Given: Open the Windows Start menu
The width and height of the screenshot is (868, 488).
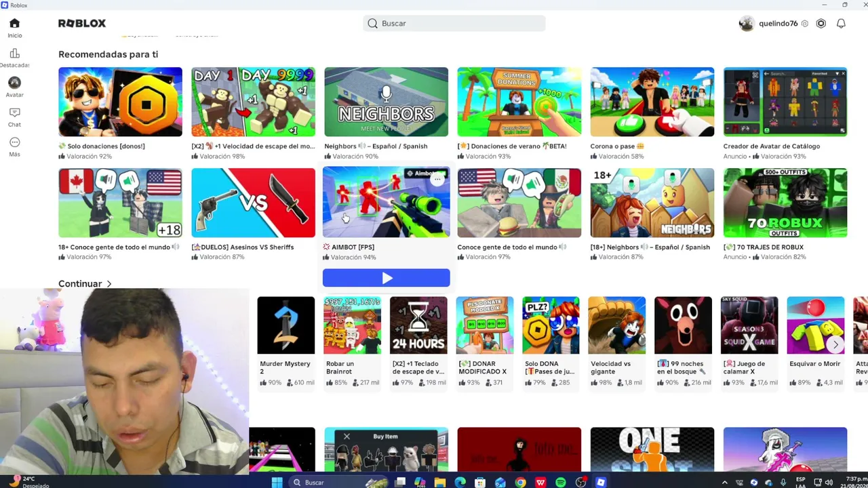Looking at the screenshot, I should point(277,483).
